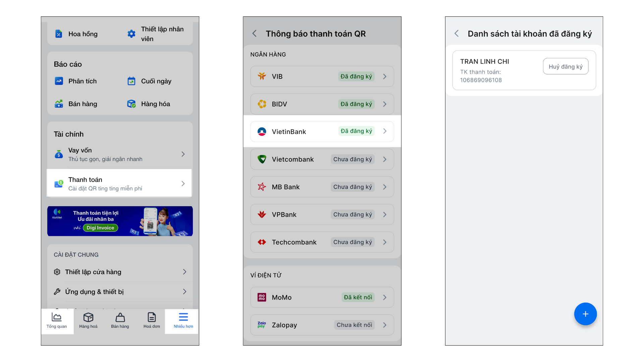Viewport: 644px width, 362px height.
Task: Go back from Thông báo thanh toán QR
Action: [255, 34]
